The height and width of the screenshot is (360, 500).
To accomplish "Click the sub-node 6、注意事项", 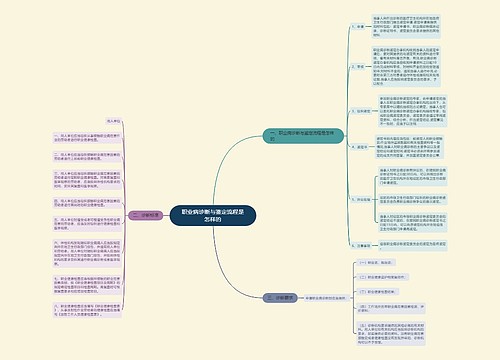I will pyautogui.click(x=361, y=246).
